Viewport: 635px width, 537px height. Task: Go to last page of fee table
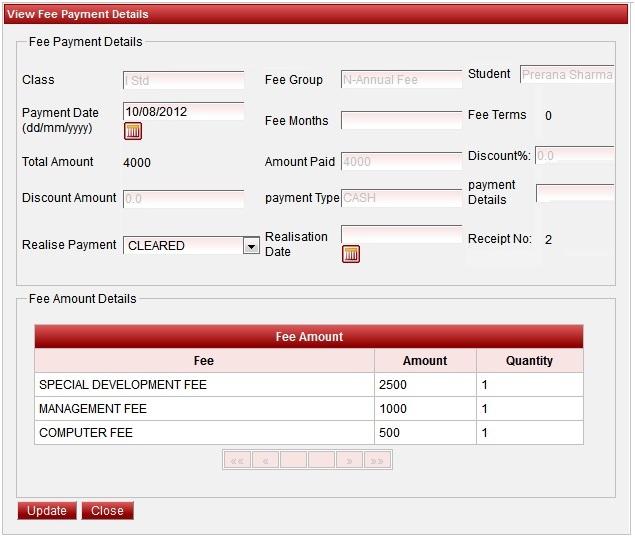(x=377, y=460)
